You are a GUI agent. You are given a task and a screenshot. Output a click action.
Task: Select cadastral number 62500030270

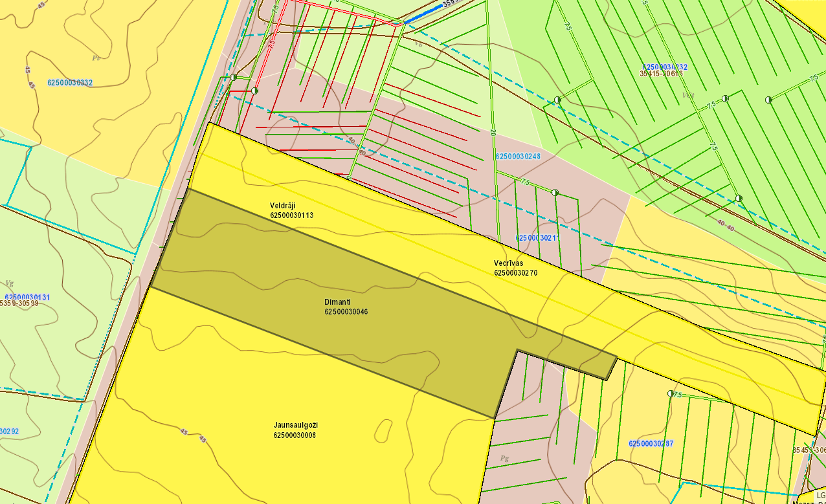coord(516,273)
